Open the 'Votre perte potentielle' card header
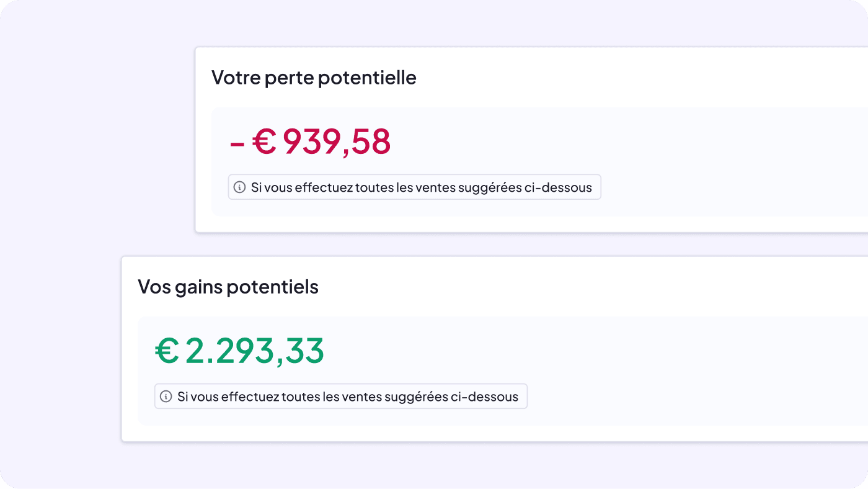This screenshot has width=868, height=489. (314, 77)
